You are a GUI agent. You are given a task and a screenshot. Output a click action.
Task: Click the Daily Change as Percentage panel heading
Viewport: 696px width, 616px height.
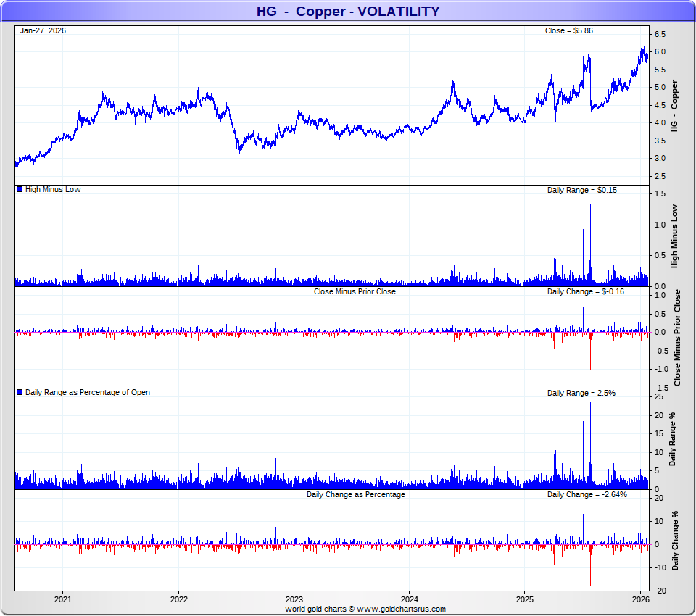[355, 494]
